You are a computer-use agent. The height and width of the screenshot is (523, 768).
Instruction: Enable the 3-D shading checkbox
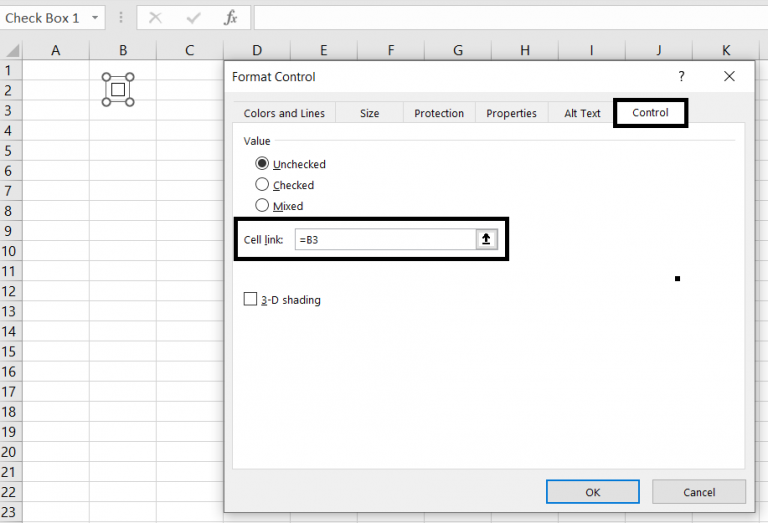click(x=251, y=299)
